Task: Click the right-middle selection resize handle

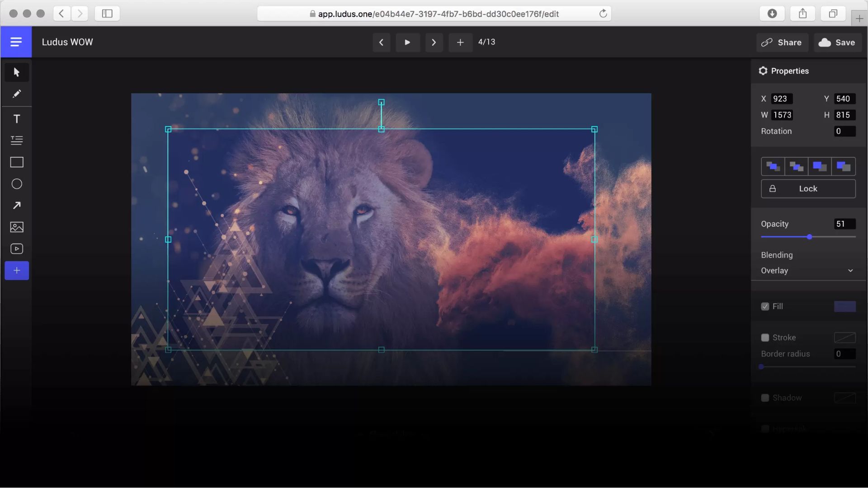Action: coord(594,239)
